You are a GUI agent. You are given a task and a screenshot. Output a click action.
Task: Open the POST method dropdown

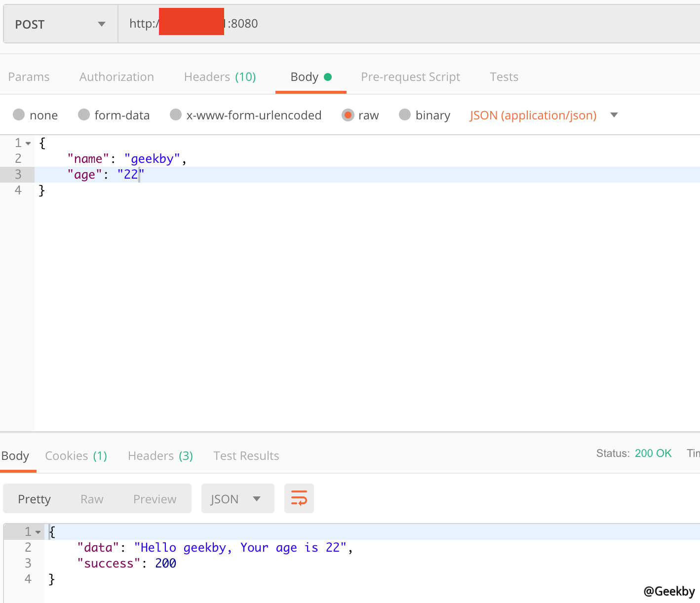tap(101, 23)
